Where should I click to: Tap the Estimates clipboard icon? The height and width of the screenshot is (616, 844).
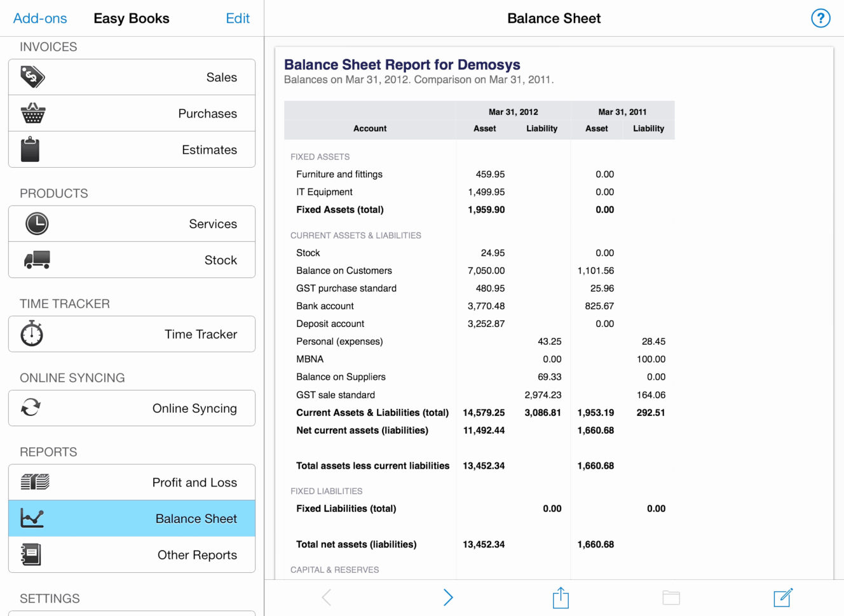31,150
